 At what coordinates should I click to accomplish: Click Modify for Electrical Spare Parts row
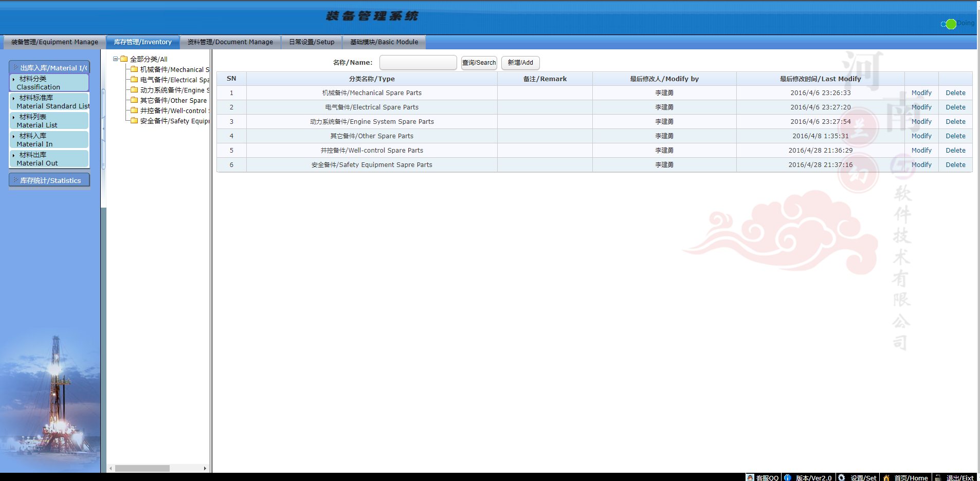point(921,107)
